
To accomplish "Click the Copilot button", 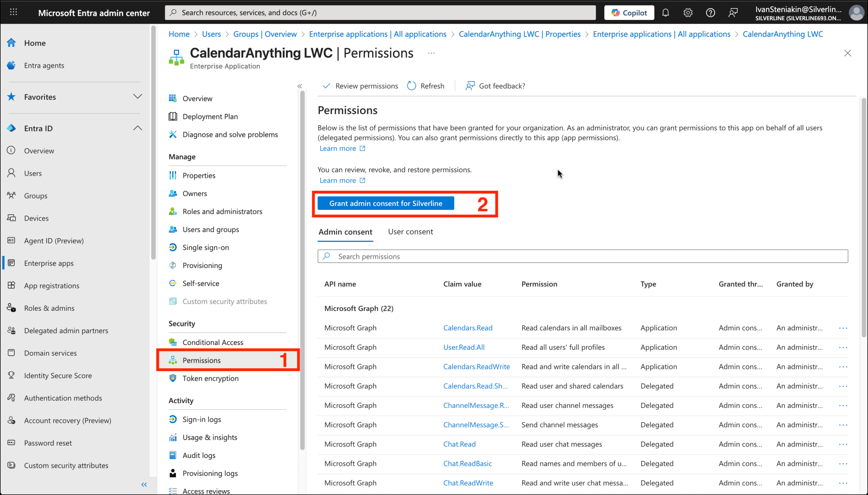I will click(x=629, y=13).
